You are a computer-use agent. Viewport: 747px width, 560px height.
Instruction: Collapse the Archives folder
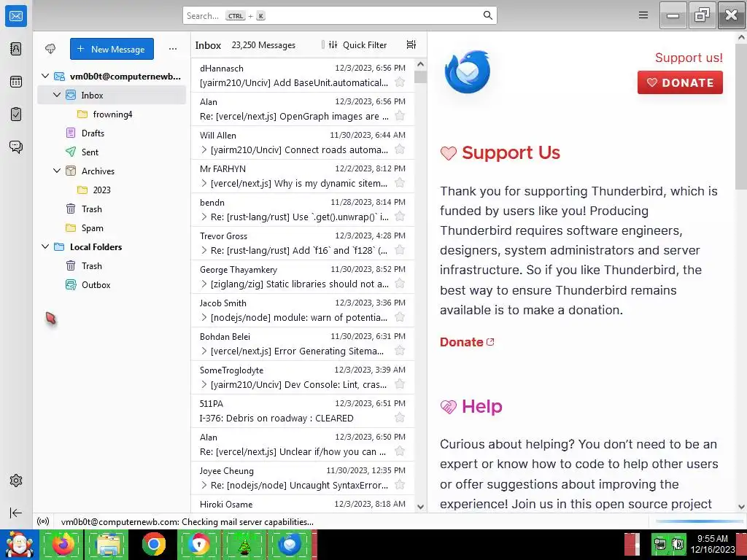(x=57, y=171)
